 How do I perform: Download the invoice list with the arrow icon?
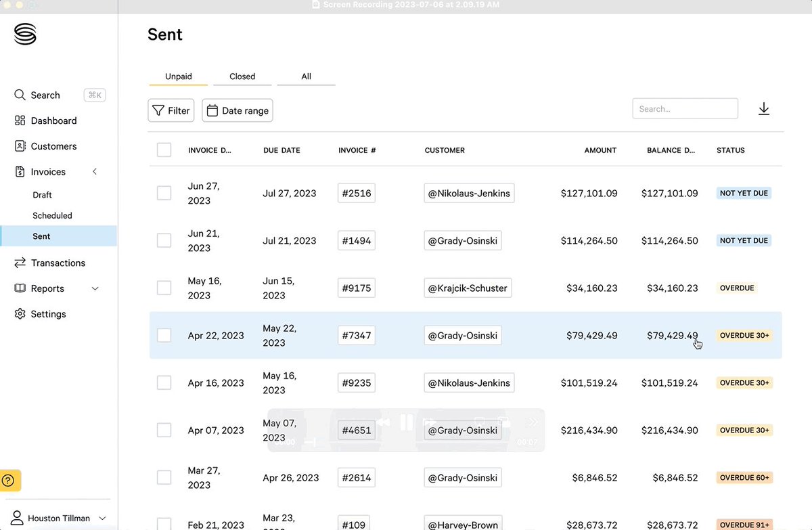point(764,109)
